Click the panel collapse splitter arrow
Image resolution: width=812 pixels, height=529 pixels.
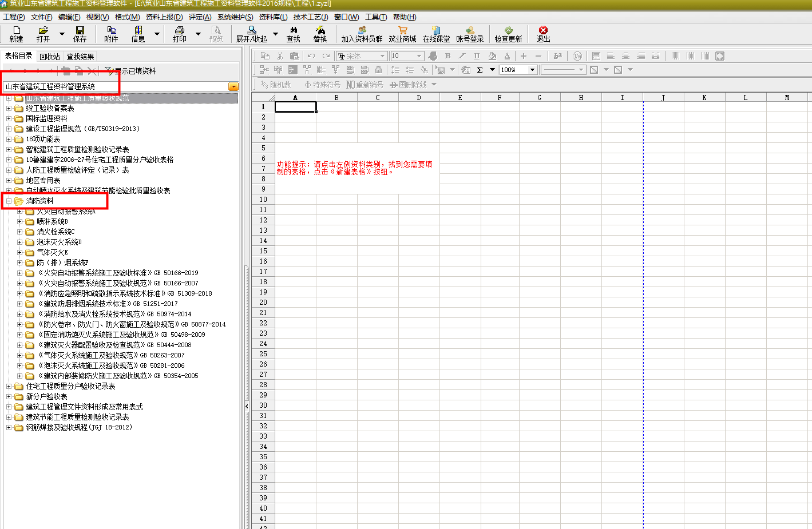click(247, 406)
